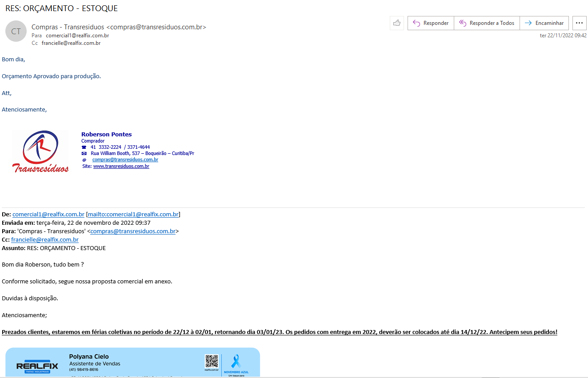Open compras@transresiduos.com.br link in the signature
The width and height of the screenshot is (588, 378).
click(x=125, y=159)
